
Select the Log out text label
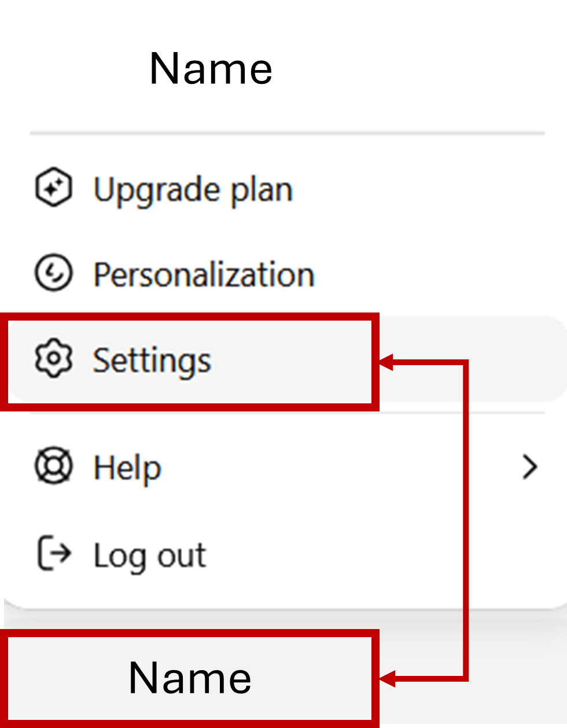click(150, 556)
